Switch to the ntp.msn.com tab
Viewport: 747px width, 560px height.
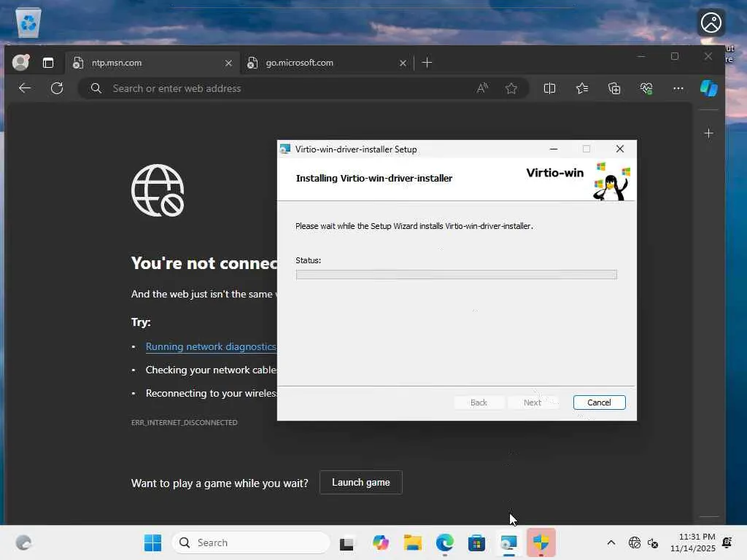152,63
